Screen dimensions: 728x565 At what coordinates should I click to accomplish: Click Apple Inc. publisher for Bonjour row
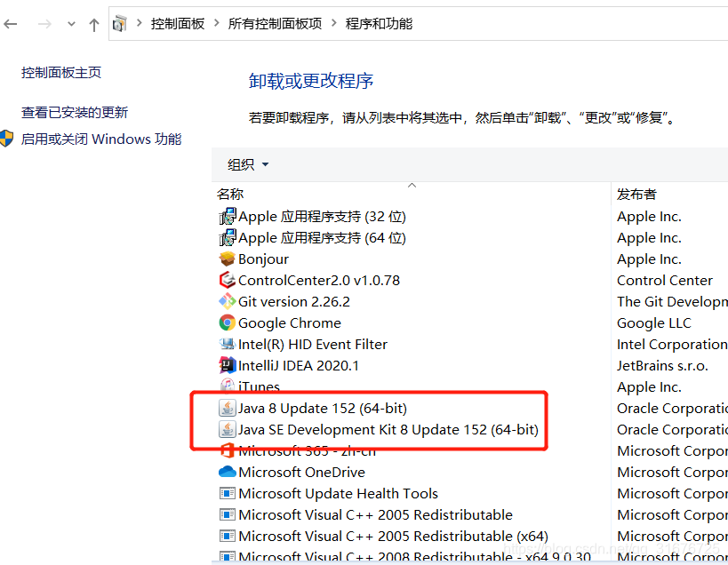coord(649,259)
